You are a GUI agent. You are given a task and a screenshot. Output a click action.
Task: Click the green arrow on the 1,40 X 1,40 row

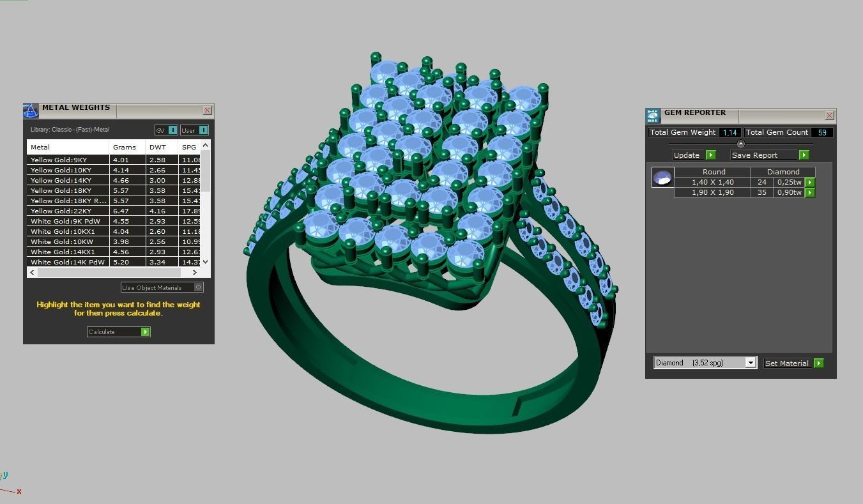pyautogui.click(x=810, y=182)
